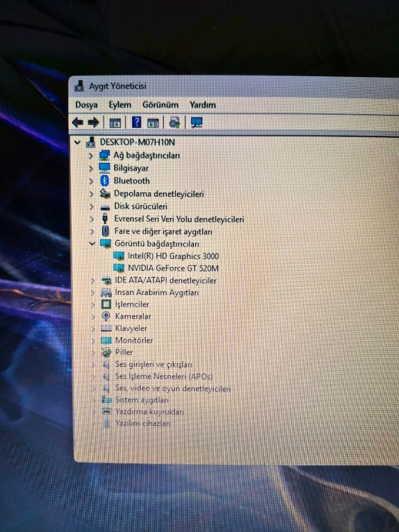
Task: Click the Klavyeler keyboard icon
Action: pyautogui.click(x=106, y=328)
